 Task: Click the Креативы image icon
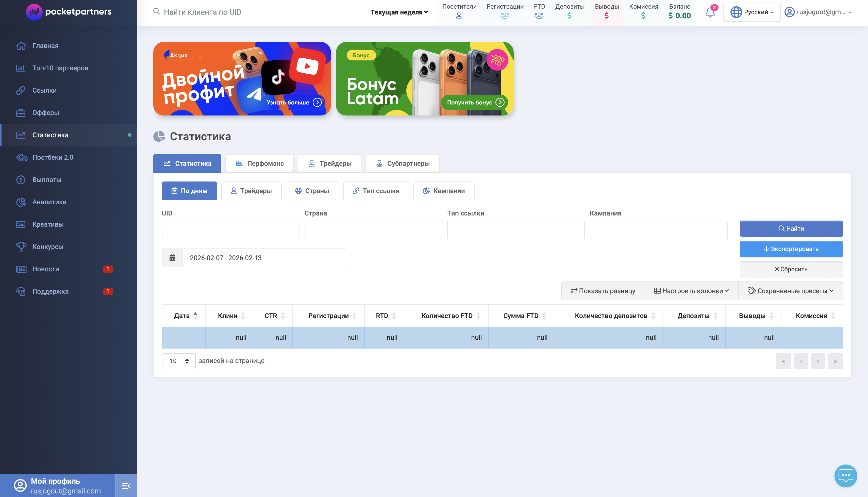pos(21,224)
